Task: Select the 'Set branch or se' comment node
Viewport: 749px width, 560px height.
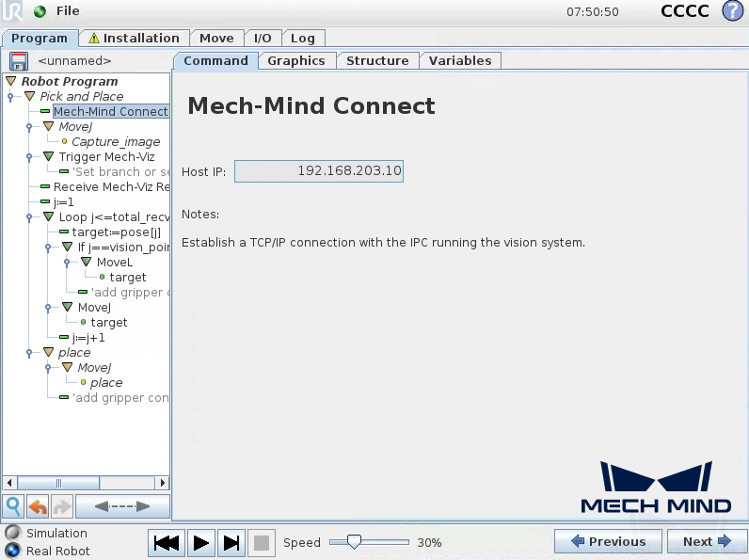Action: 120,172
